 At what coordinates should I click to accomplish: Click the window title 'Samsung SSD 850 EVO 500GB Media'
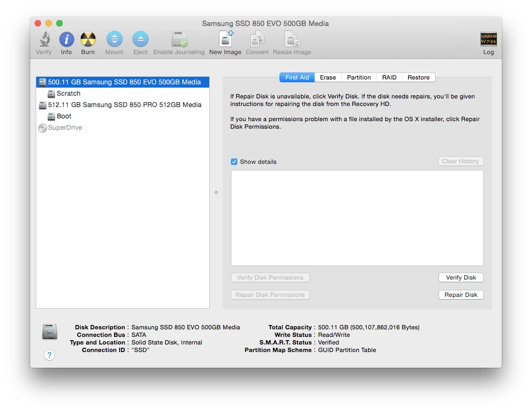(265, 23)
